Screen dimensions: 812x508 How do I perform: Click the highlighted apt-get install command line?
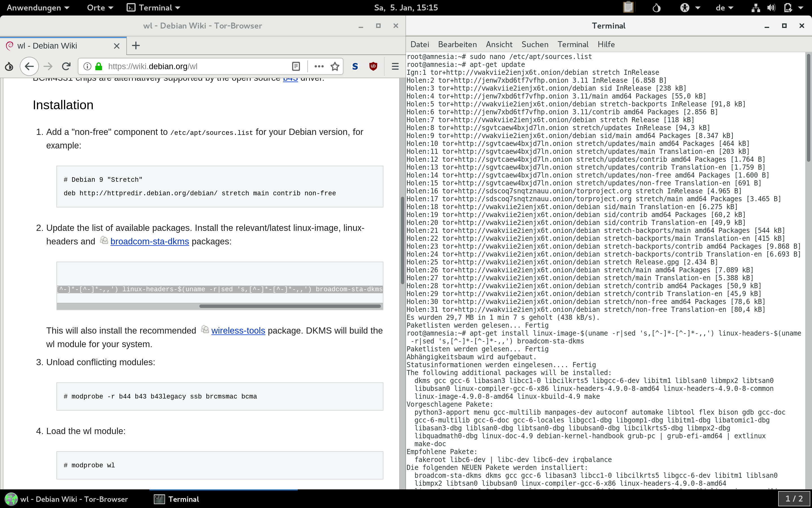[220, 289]
